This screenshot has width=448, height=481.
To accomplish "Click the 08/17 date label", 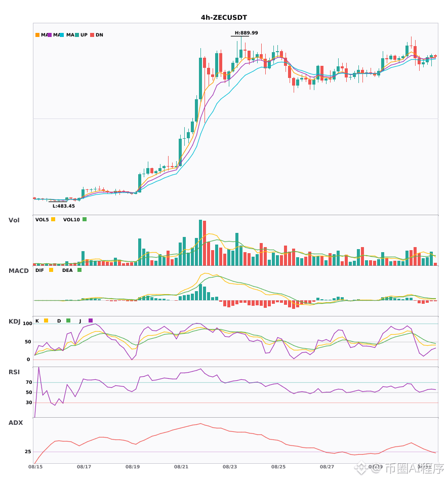I will point(84,467).
